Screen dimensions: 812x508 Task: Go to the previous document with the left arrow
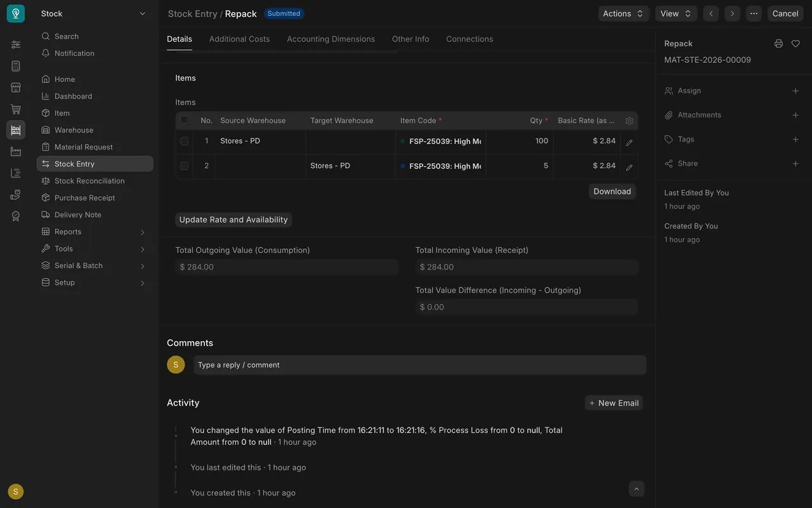(x=711, y=13)
